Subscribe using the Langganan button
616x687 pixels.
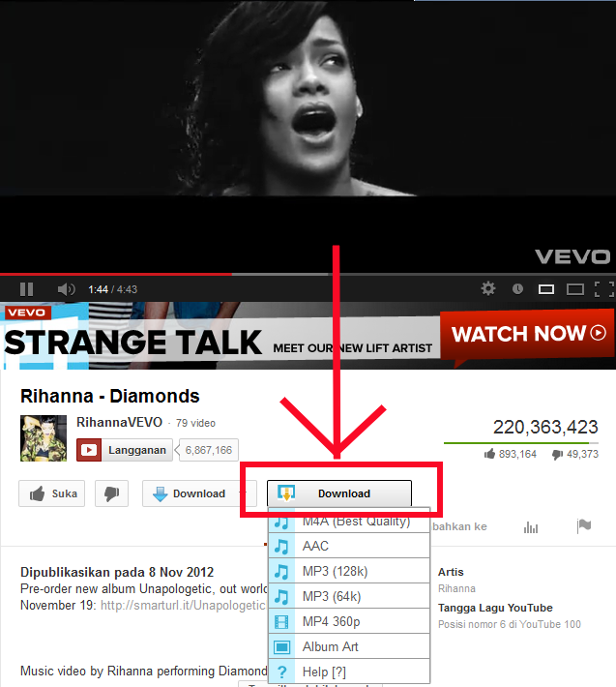coord(125,450)
